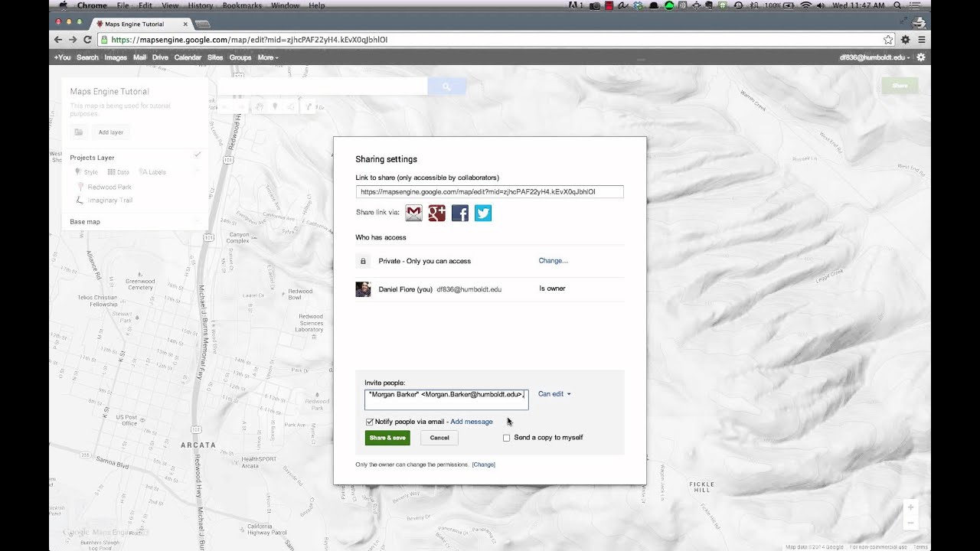Click the Wi-Fi status icon
Screen dimensions: 980x551
coord(805,5)
